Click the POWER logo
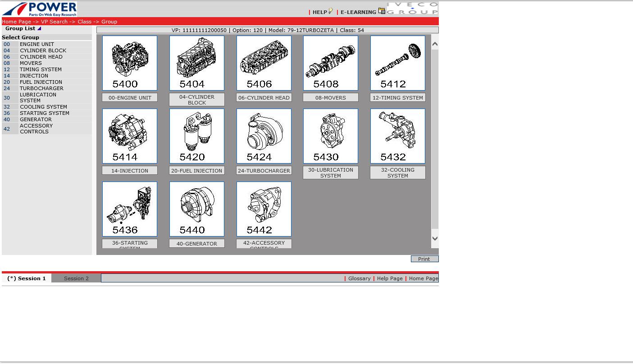This screenshot has width=633, height=364. (x=40, y=9)
